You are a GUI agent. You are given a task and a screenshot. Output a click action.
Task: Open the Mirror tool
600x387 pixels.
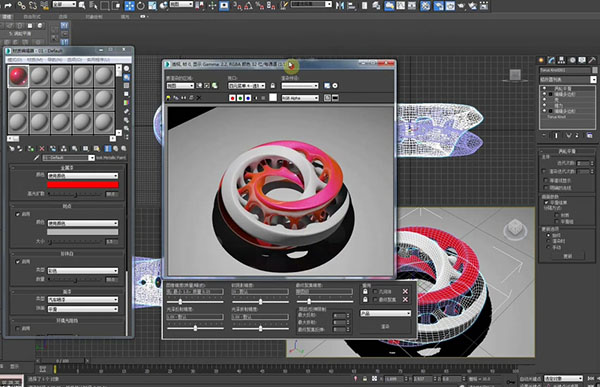(x=340, y=5)
